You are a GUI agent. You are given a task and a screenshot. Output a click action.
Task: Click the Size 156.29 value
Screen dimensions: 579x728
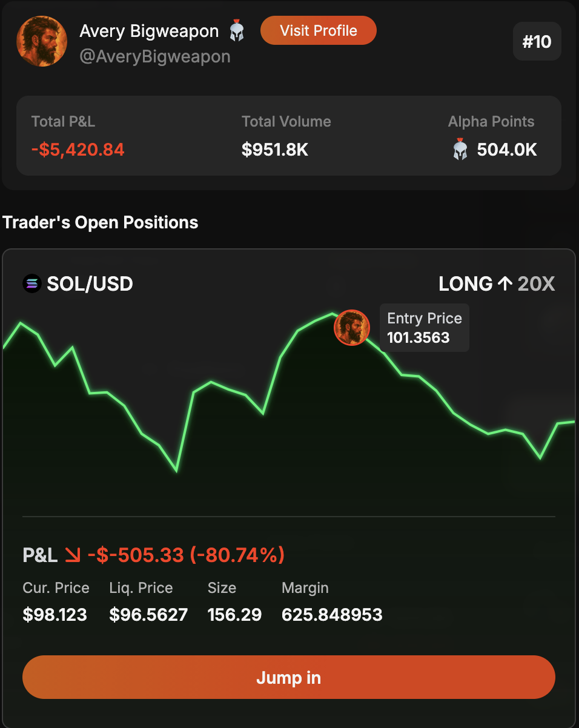(234, 615)
